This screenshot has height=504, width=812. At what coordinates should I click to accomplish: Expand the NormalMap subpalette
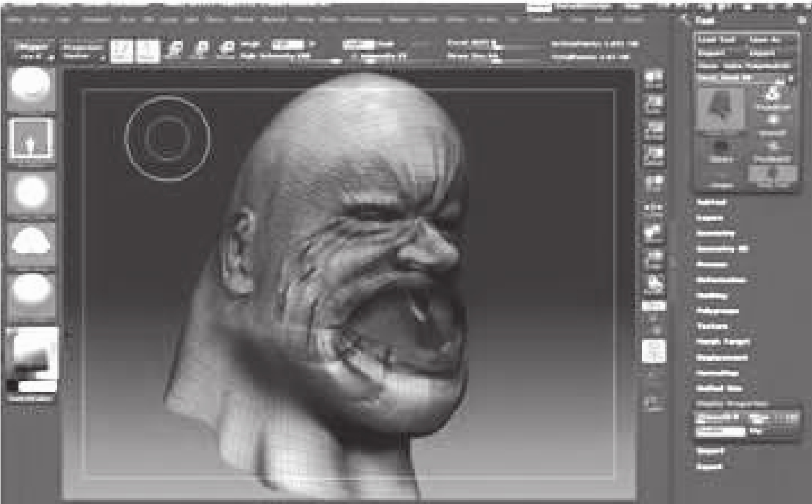coord(717,373)
